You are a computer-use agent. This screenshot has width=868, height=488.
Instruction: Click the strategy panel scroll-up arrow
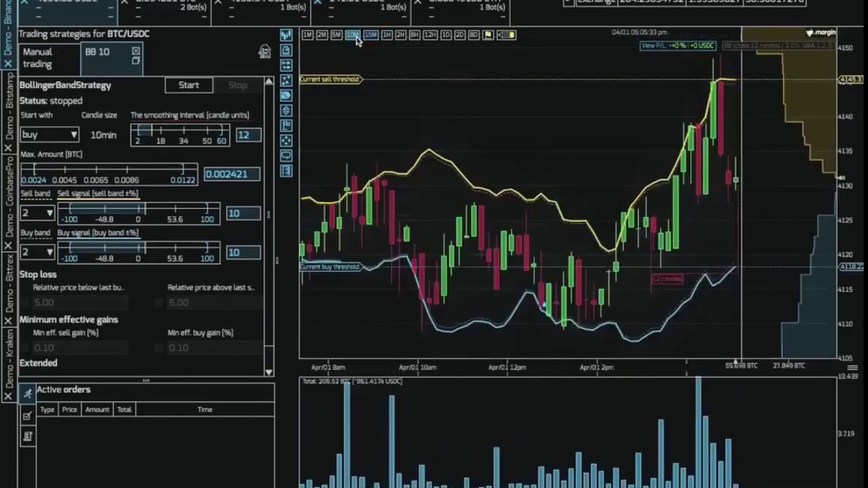click(269, 82)
